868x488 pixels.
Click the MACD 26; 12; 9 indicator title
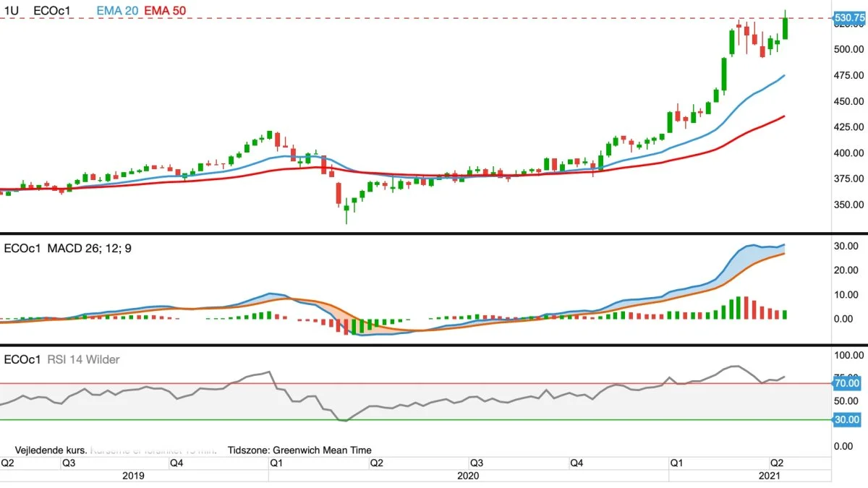90,249
